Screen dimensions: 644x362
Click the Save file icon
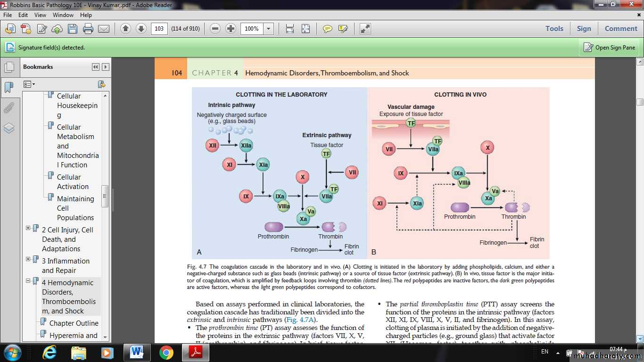tap(72, 29)
